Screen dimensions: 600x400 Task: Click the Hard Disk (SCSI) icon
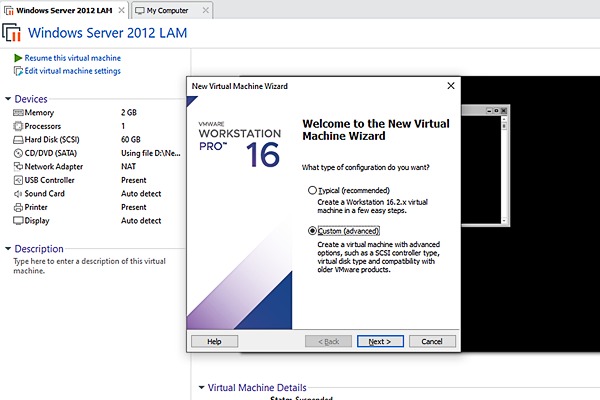tap(18, 140)
